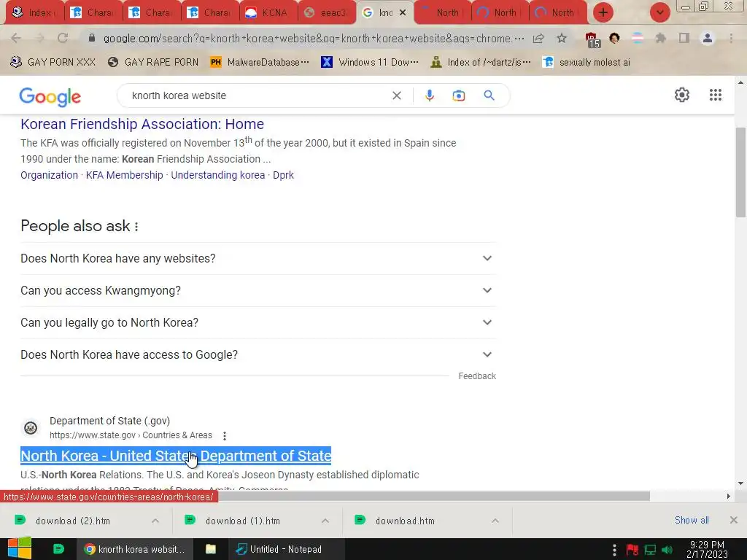The image size is (747, 560).
Task: Open the Chrome profile avatar
Action: point(708,38)
